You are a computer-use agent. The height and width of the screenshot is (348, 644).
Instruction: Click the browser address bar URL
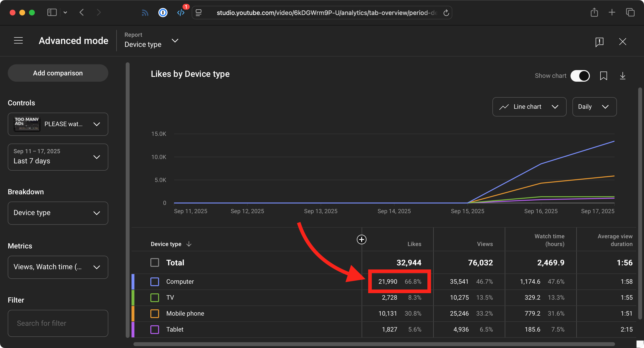click(x=327, y=13)
